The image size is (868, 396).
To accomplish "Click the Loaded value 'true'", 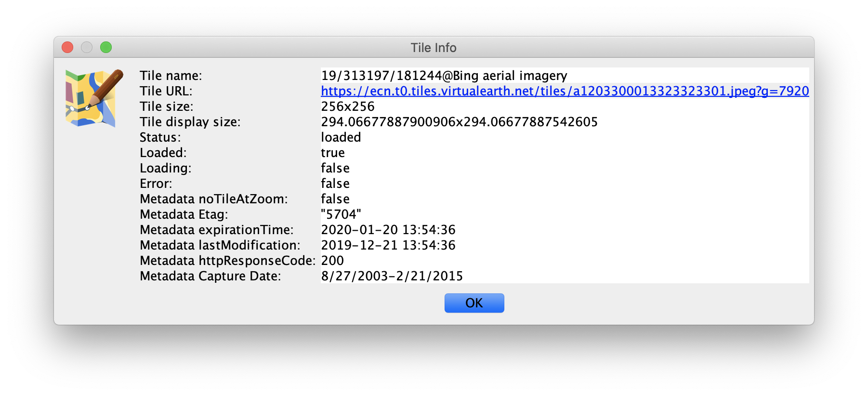I will [333, 153].
